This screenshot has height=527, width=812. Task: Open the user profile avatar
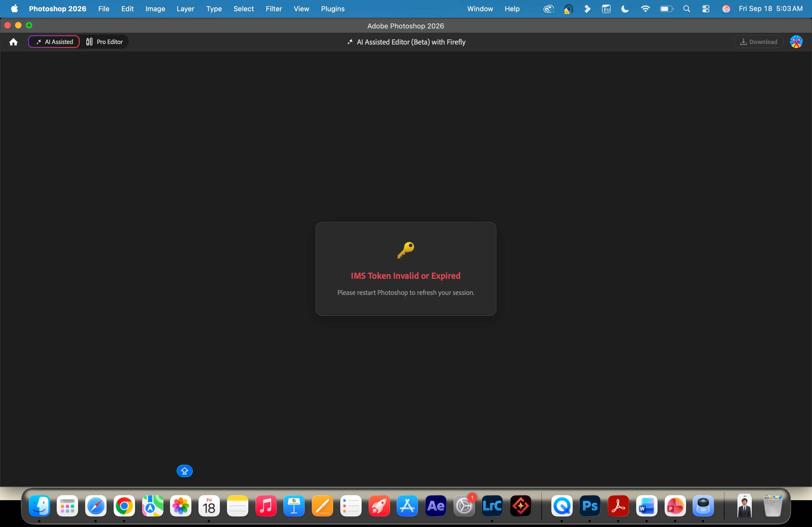(796, 42)
